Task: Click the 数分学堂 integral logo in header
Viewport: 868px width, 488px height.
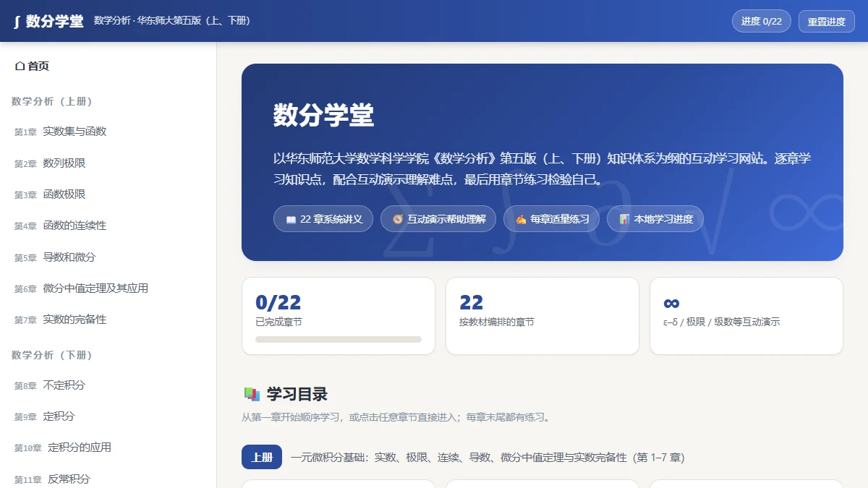Action: [x=48, y=21]
